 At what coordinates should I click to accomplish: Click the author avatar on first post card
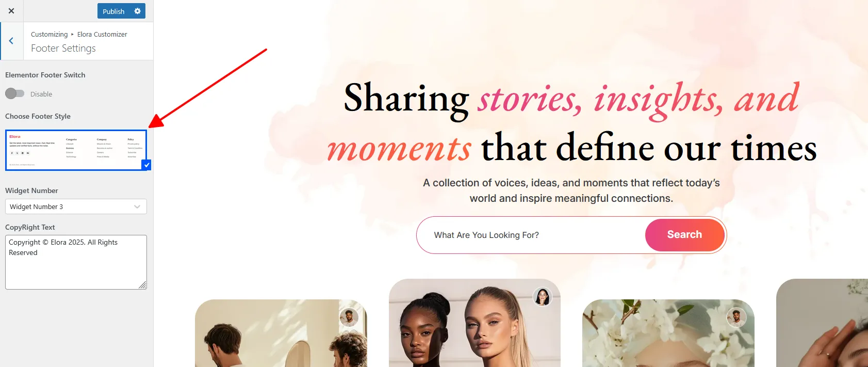349,317
